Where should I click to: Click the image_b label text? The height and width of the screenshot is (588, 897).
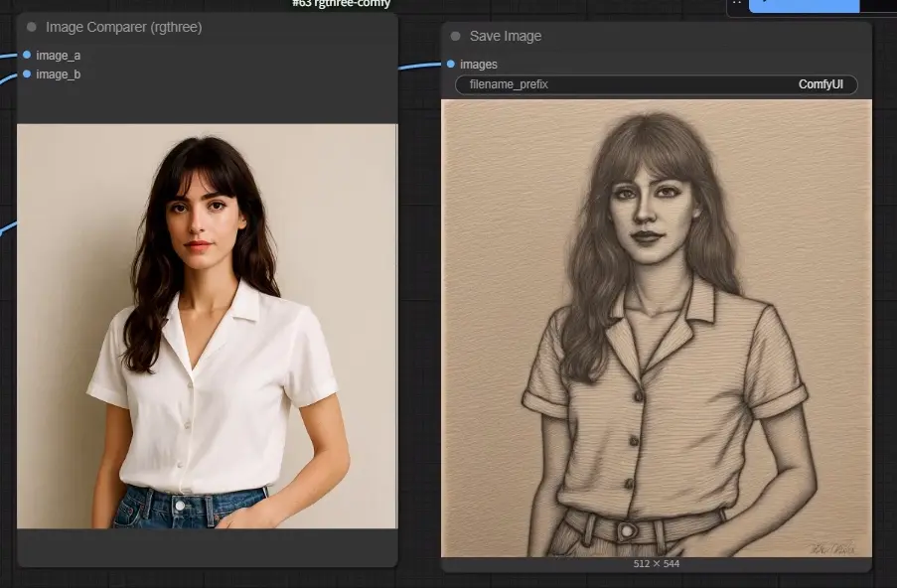pos(59,74)
